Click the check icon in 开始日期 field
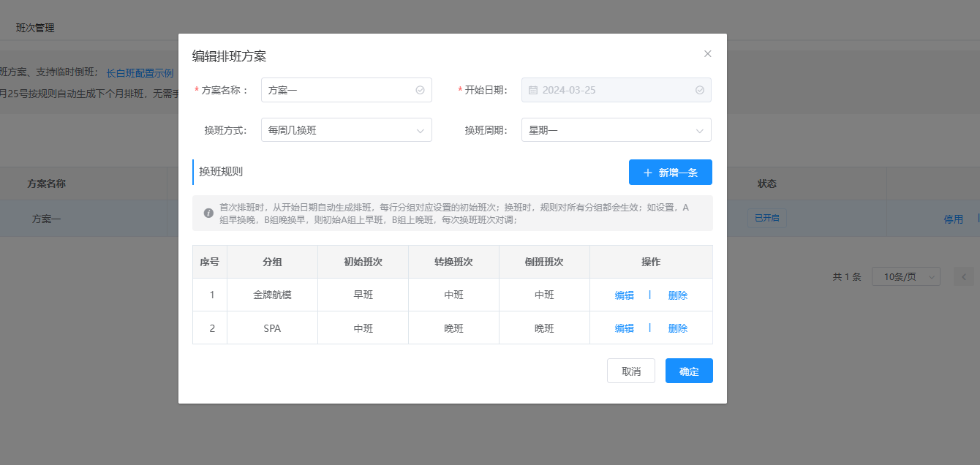The image size is (980, 465). (x=699, y=90)
